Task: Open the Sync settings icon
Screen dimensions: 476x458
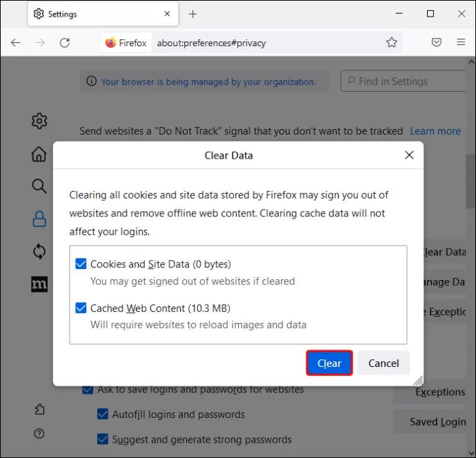Action: [x=39, y=252]
